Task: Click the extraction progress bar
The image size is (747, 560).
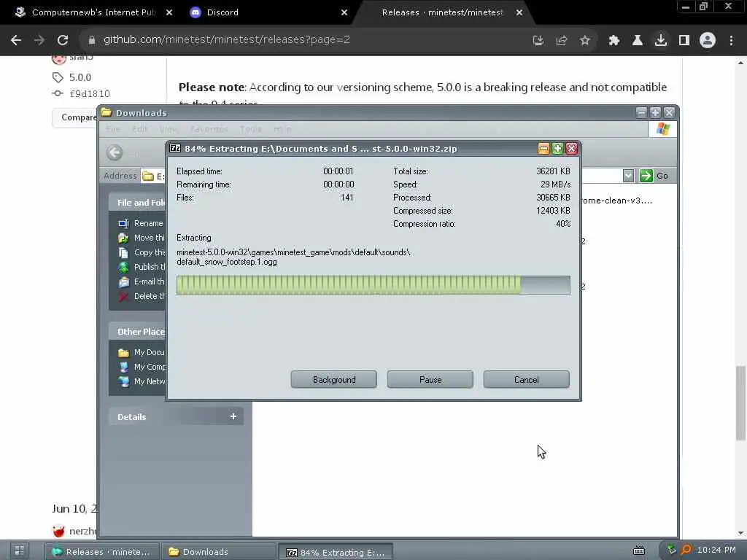Action: pos(373,285)
